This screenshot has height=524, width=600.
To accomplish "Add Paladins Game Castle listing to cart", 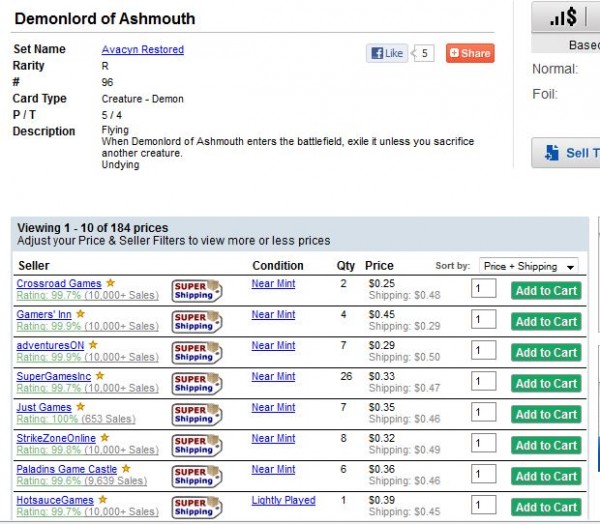I will click(545, 476).
